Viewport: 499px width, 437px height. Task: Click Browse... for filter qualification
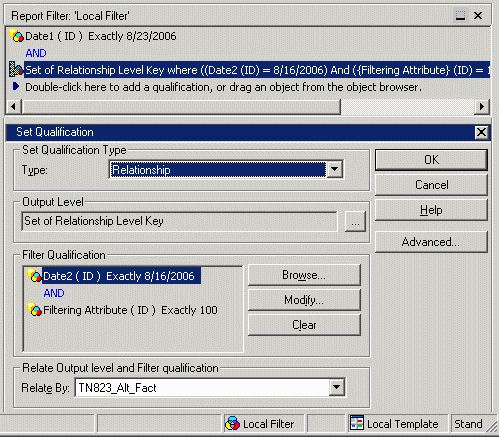304,275
